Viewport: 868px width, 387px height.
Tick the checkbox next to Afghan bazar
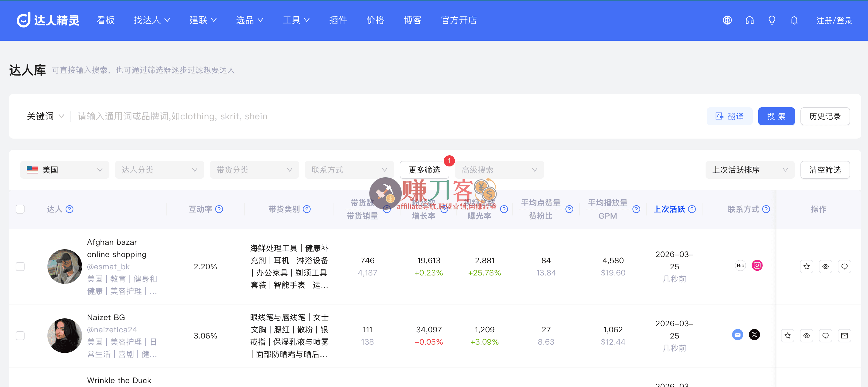[x=20, y=266]
